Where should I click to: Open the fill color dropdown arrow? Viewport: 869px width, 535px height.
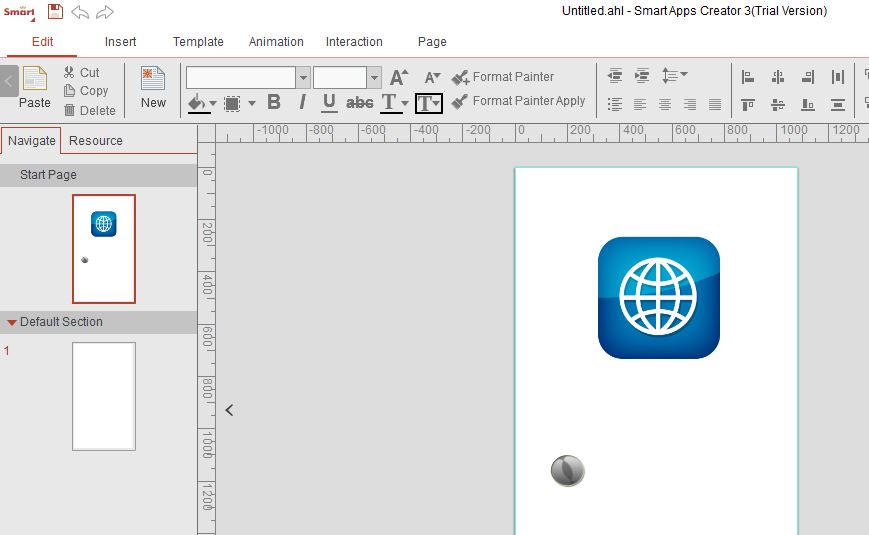tap(213, 103)
